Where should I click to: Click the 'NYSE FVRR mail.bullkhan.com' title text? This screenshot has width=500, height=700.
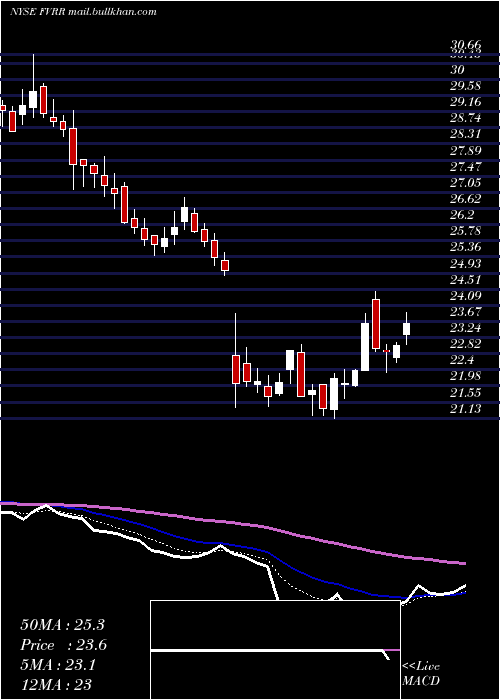[83, 12]
